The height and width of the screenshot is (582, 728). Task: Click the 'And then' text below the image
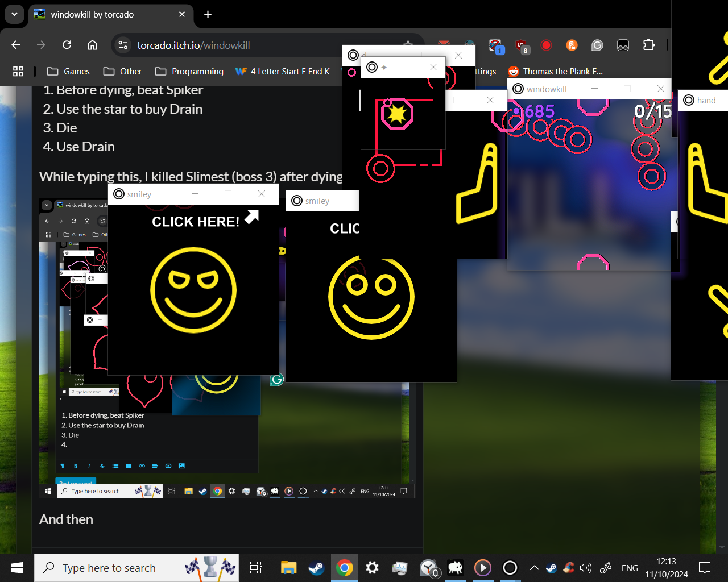point(66,519)
